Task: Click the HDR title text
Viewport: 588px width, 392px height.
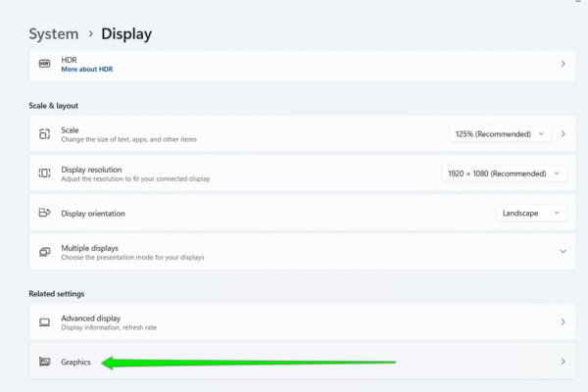Action: point(69,60)
